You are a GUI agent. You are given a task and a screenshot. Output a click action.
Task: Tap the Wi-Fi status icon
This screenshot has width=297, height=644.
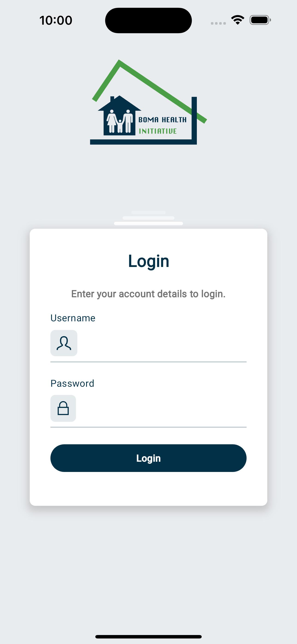point(238,20)
